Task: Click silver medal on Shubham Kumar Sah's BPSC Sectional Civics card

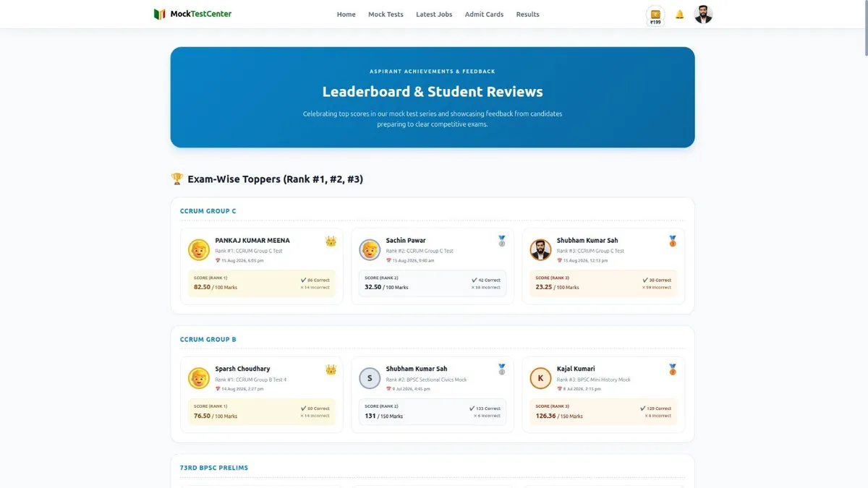Action: coord(502,369)
